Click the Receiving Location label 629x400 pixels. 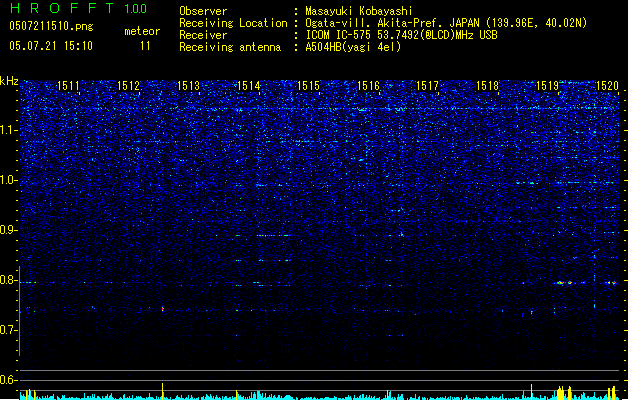coord(233,23)
